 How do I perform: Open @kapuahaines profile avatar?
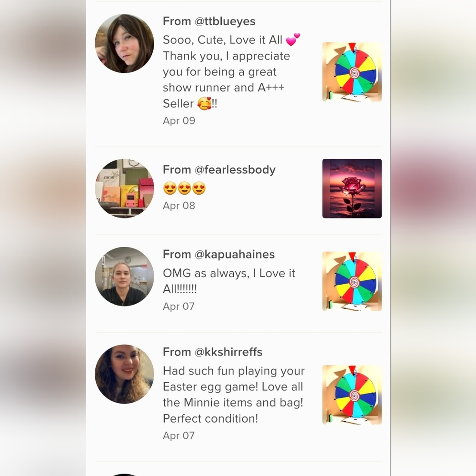click(124, 276)
